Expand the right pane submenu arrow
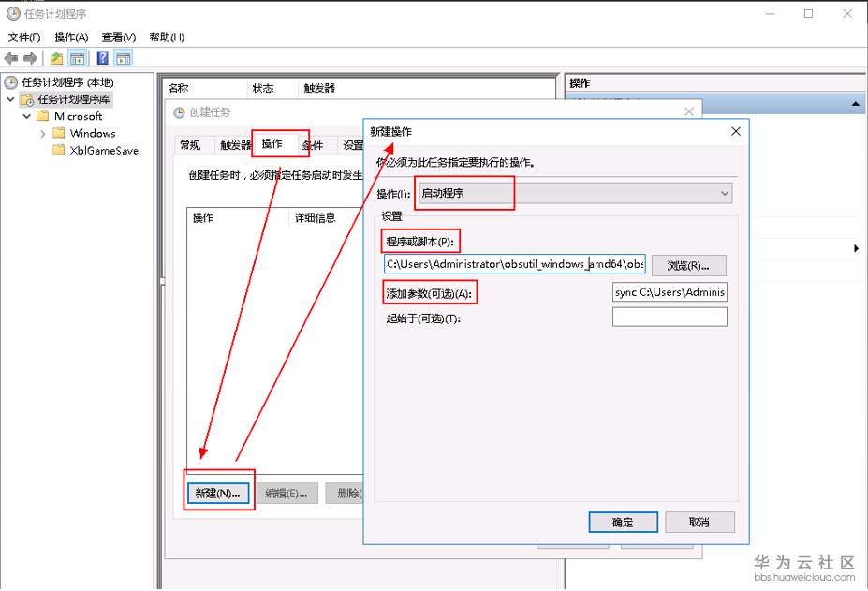 (856, 249)
